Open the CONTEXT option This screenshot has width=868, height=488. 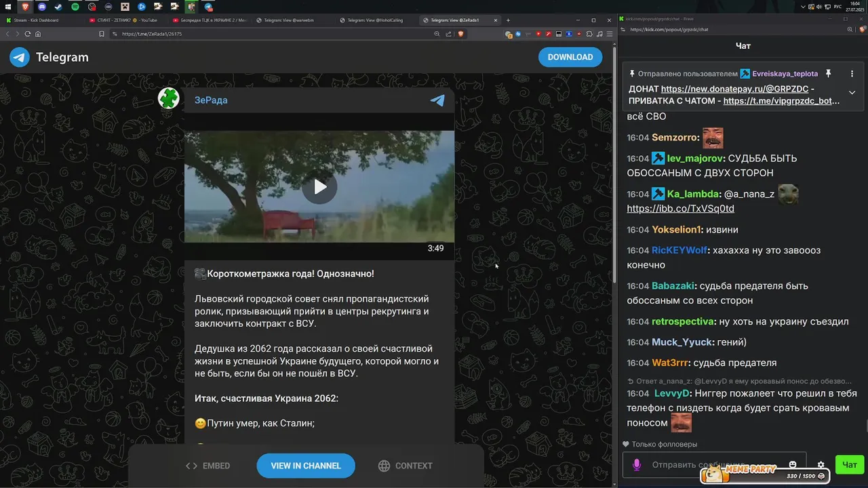405,466
